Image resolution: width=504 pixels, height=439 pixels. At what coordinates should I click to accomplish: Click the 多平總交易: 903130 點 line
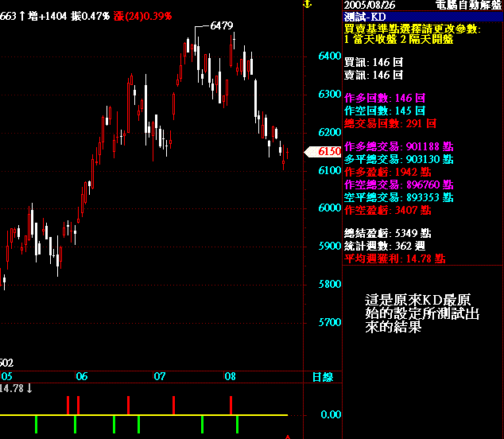398,159
